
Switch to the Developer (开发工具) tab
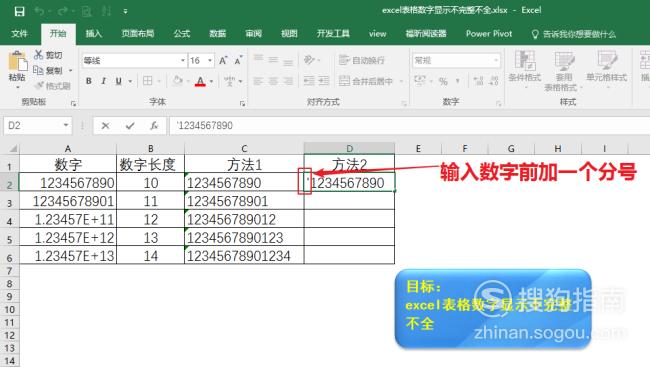tap(333, 34)
